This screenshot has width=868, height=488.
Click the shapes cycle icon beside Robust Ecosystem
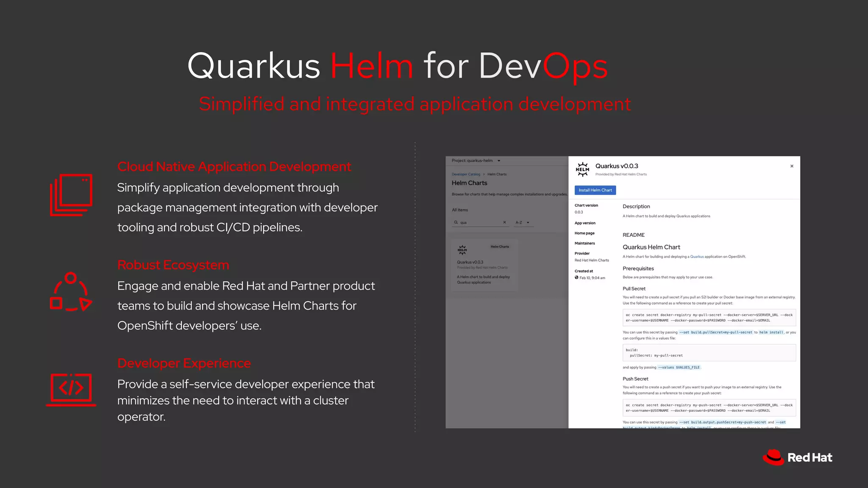71,291
